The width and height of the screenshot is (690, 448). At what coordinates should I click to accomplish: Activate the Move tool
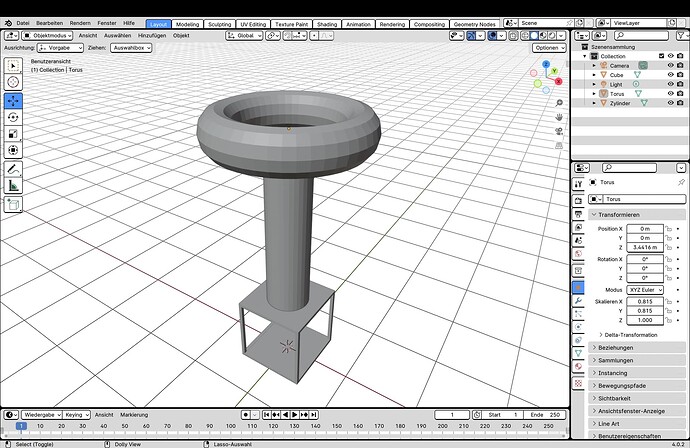pos(13,101)
